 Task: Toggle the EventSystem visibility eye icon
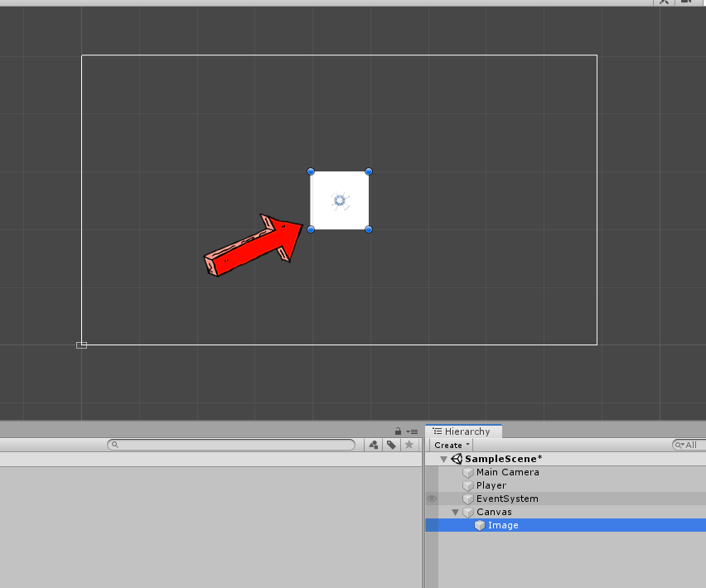(432, 499)
